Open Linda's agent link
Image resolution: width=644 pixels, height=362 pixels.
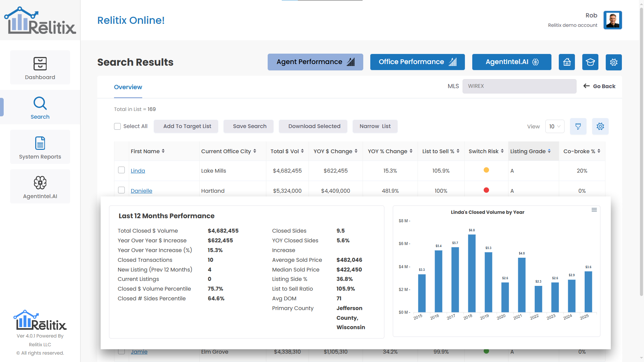138,171
